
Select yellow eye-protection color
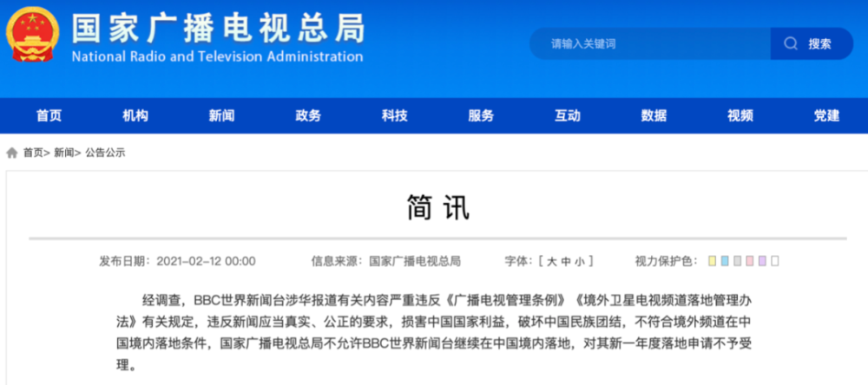pyautogui.click(x=712, y=261)
